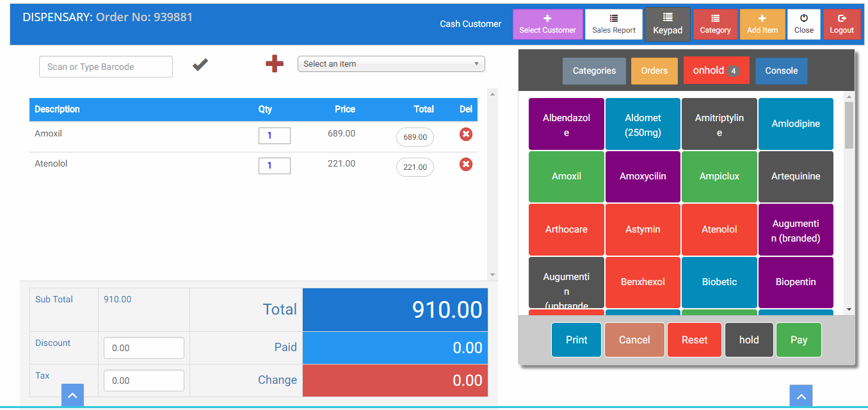
Task: Expand left bottom up-chevron button
Action: click(x=72, y=396)
